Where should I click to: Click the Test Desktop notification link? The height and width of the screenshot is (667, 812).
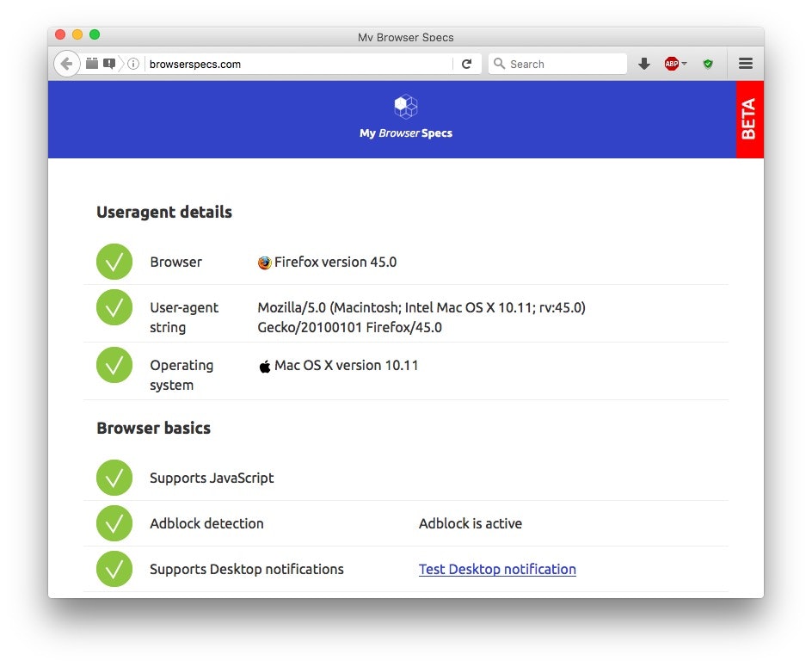tap(497, 569)
